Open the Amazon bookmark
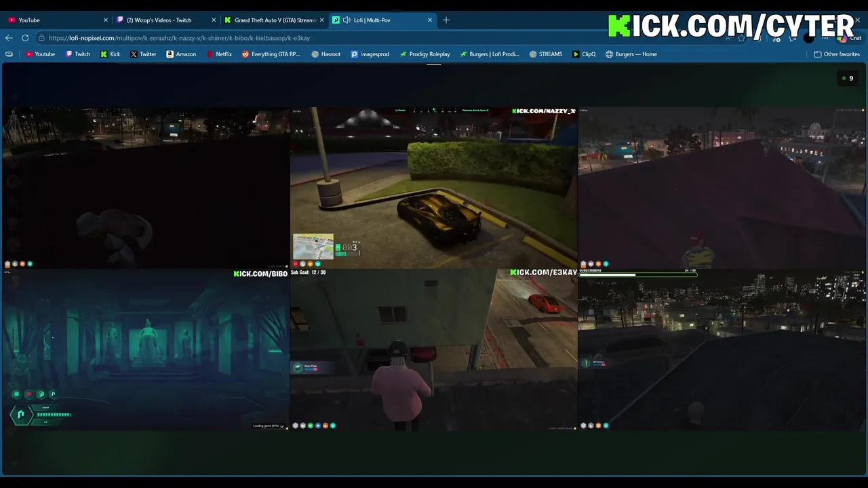868x488 pixels. coord(181,54)
